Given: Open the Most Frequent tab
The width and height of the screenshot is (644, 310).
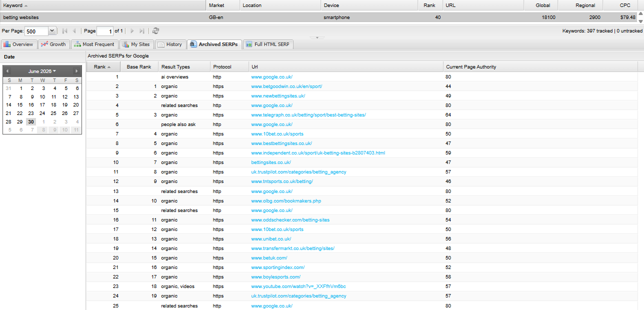Looking at the screenshot, I should (x=94, y=44).
